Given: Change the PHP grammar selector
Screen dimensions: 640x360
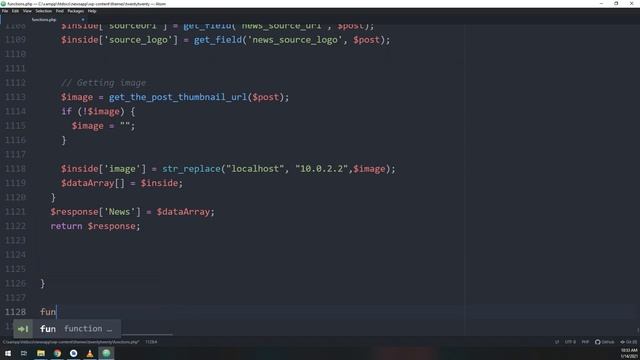Looking at the screenshot, I should (x=585, y=342).
